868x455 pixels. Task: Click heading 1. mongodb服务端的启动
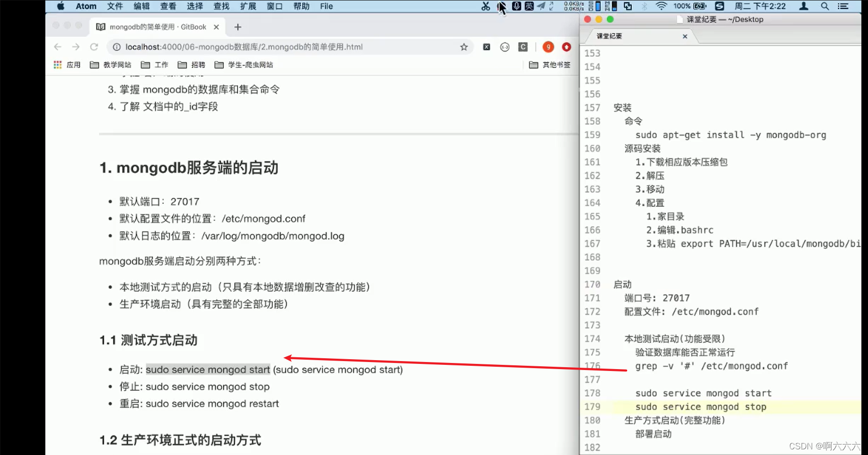click(x=189, y=168)
